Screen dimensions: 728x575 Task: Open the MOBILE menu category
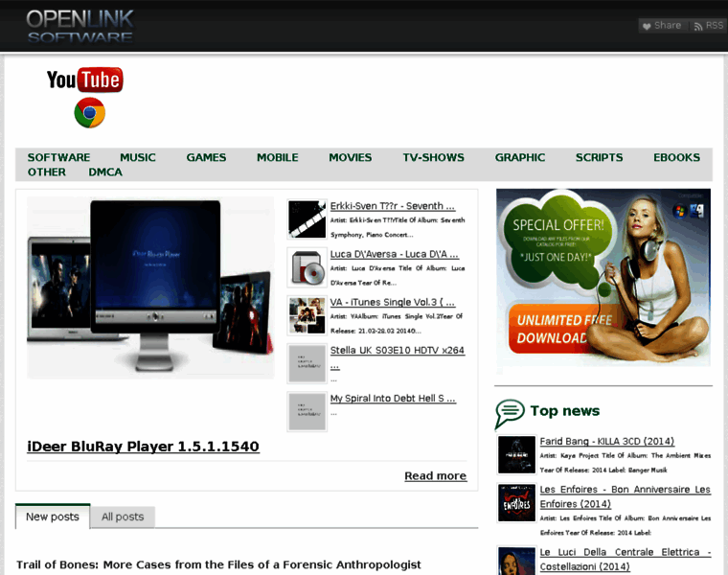[278, 157]
